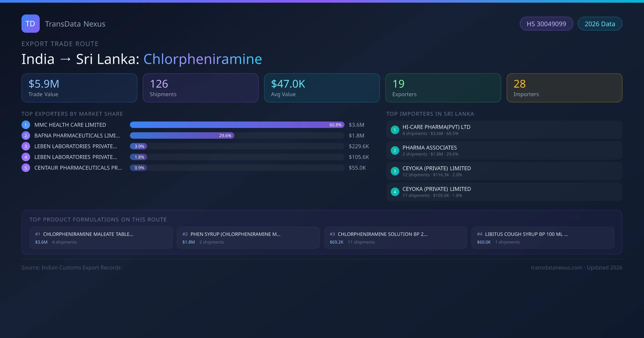Open #4 Libitus Cough Syrup formulation card
This screenshot has height=338, width=644.
tap(543, 238)
